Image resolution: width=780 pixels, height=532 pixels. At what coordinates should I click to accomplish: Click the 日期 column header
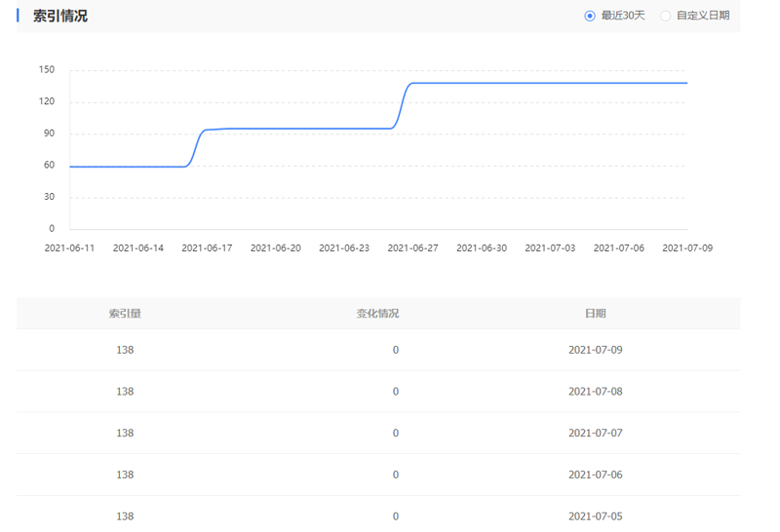pyautogui.click(x=596, y=313)
